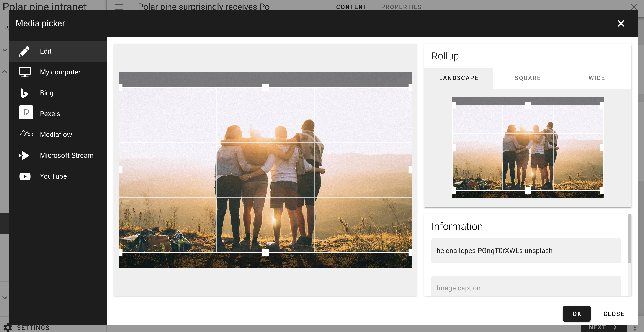Image resolution: width=644 pixels, height=332 pixels.
Task: Click the bottom-center handle in Rollup preview
Action: pyautogui.click(x=528, y=190)
